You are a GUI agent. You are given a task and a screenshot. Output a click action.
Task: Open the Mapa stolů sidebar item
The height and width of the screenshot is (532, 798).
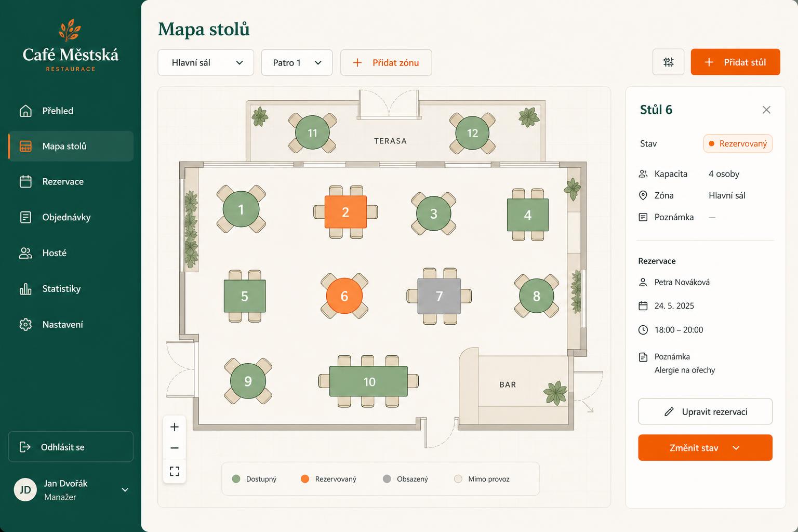pos(71,146)
